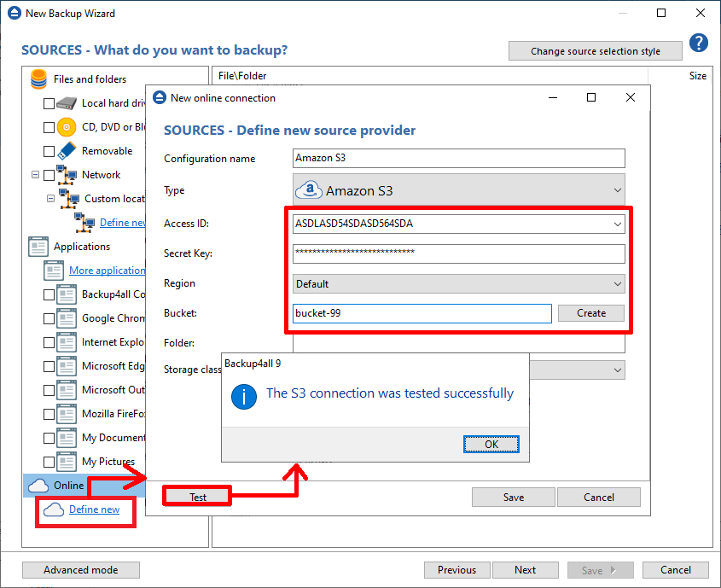Check the Local hard drives checkbox
721x588 pixels.
point(49,103)
